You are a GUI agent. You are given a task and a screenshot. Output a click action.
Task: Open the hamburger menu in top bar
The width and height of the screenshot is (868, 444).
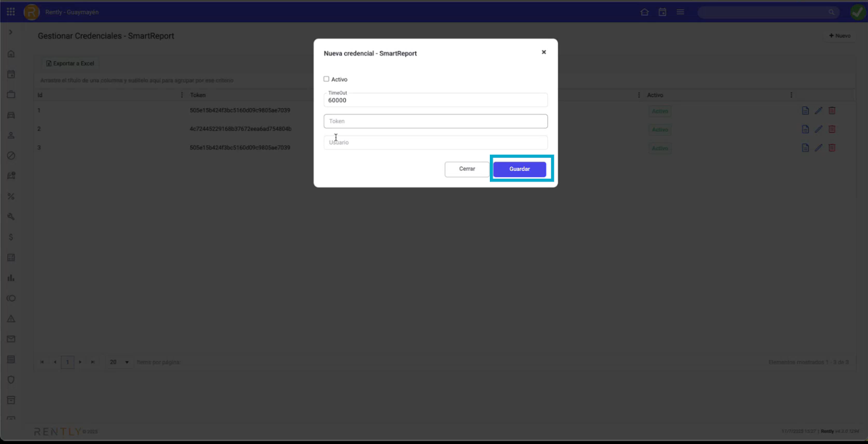click(x=680, y=12)
